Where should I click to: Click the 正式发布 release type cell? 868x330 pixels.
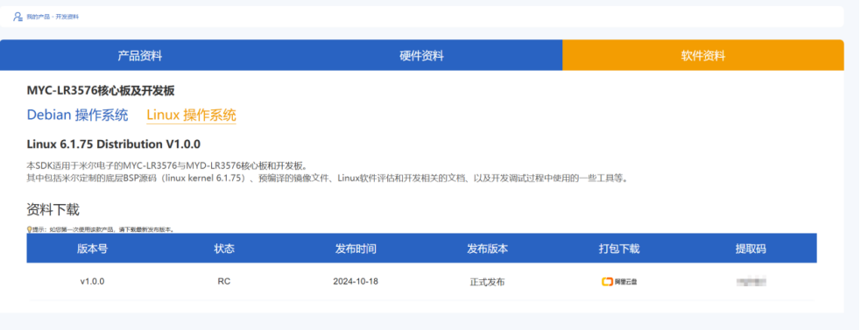pos(487,282)
